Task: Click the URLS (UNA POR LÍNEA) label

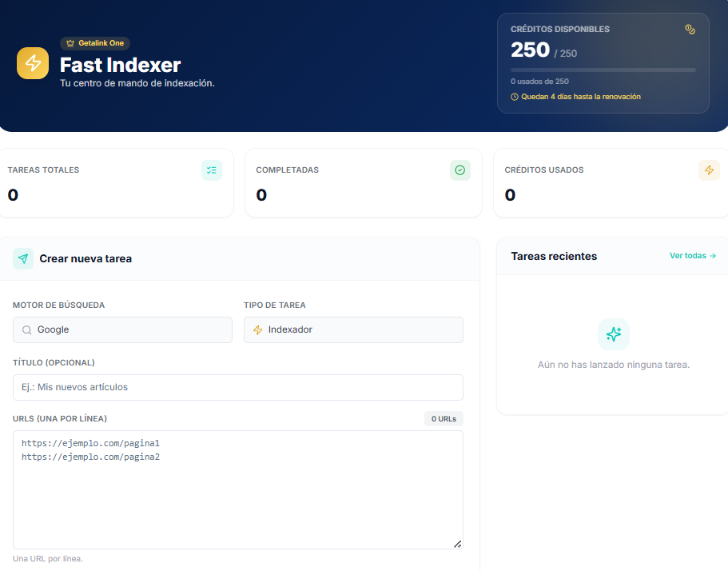Action: pyautogui.click(x=60, y=418)
